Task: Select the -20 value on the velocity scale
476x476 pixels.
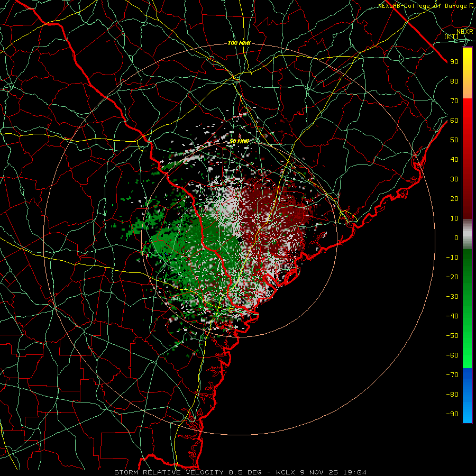Action: [x=452, y=277]
